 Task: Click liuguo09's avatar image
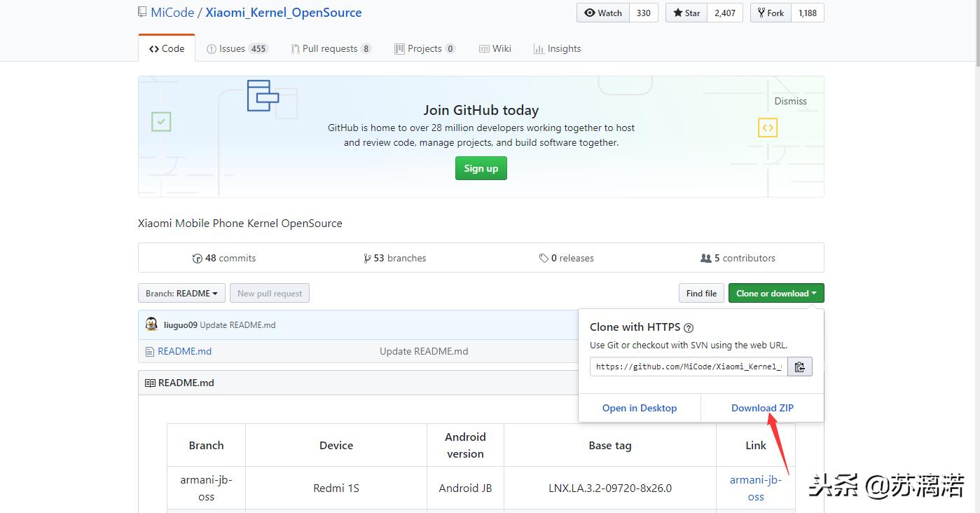pos(151,324)
